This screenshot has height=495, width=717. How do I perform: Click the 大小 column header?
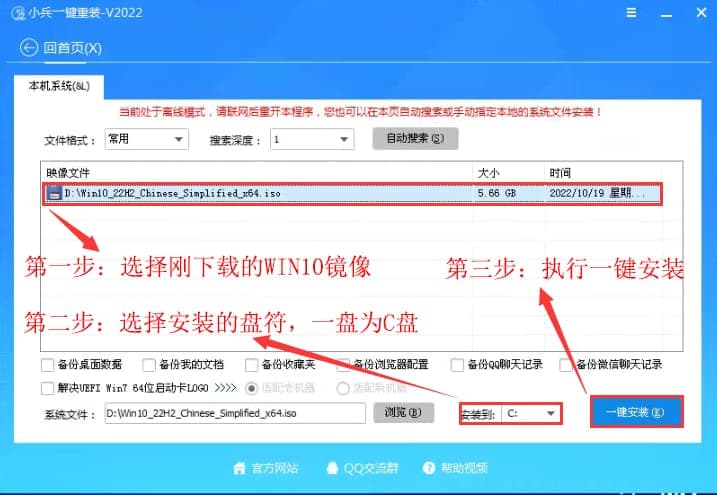[488, 173]
